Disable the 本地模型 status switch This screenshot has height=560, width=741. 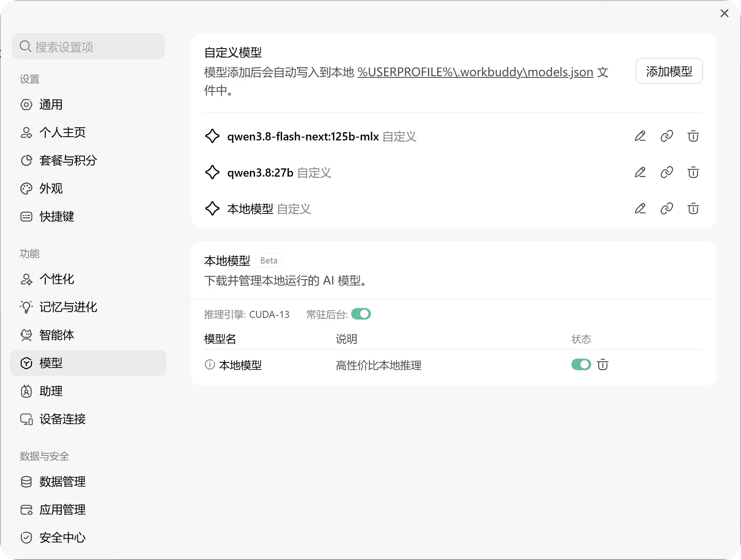[581, 365]
